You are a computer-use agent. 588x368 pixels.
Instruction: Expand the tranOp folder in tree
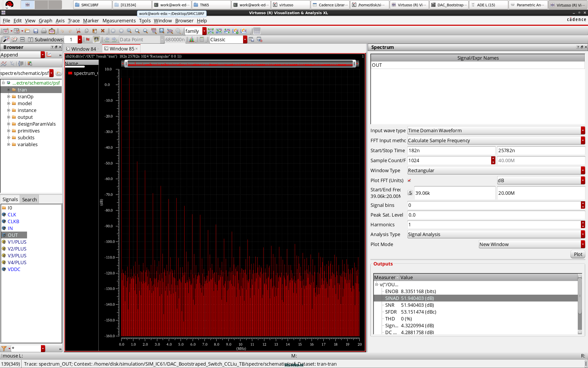click(9, 96)
